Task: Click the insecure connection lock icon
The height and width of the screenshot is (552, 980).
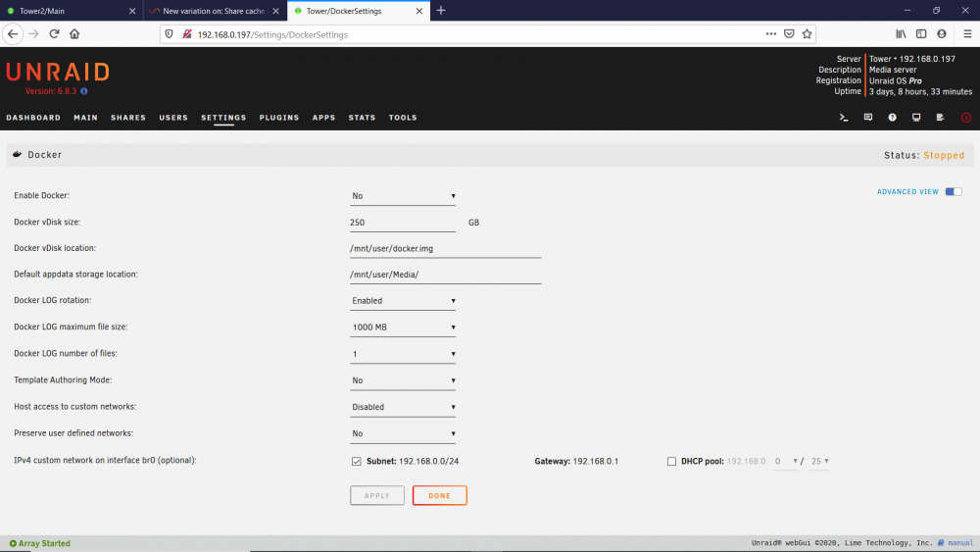Action: pyautogui.click(x=187, y=34)
